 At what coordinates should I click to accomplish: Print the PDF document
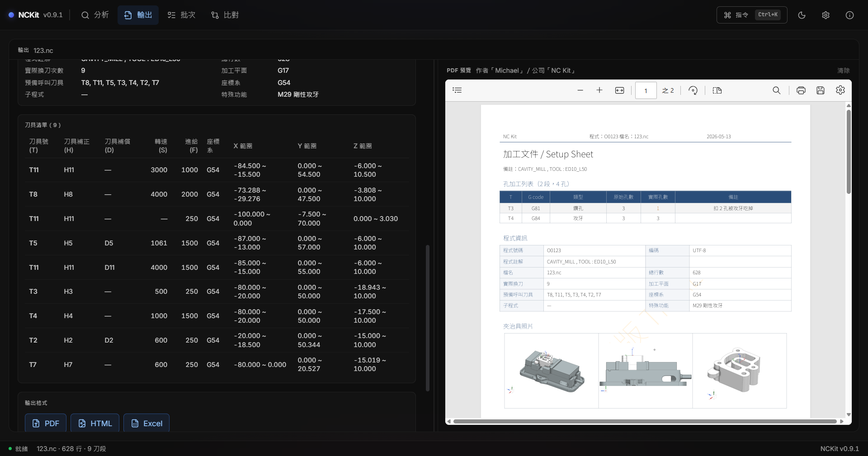click(x=801, y=90)
